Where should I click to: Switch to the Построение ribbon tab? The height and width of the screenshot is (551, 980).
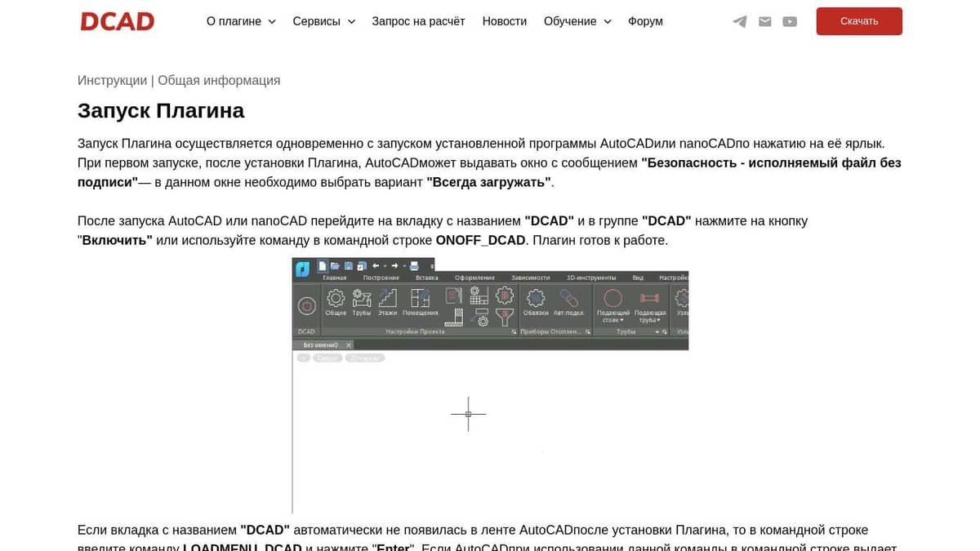pos(381,277)
